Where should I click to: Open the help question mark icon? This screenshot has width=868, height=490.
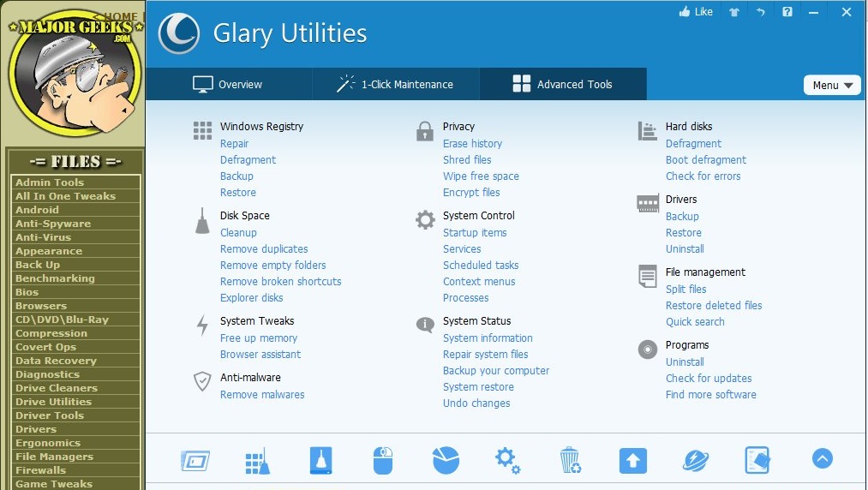click(x=787, y=12)
